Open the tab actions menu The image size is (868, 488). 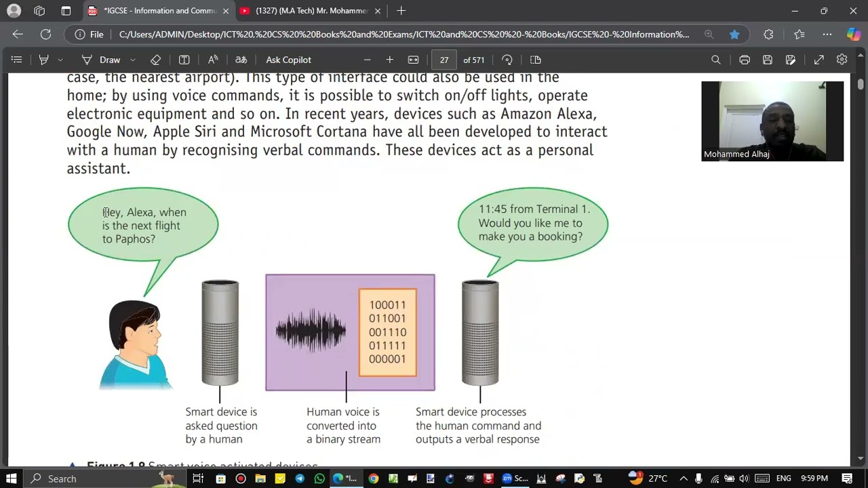pos(66,11)
